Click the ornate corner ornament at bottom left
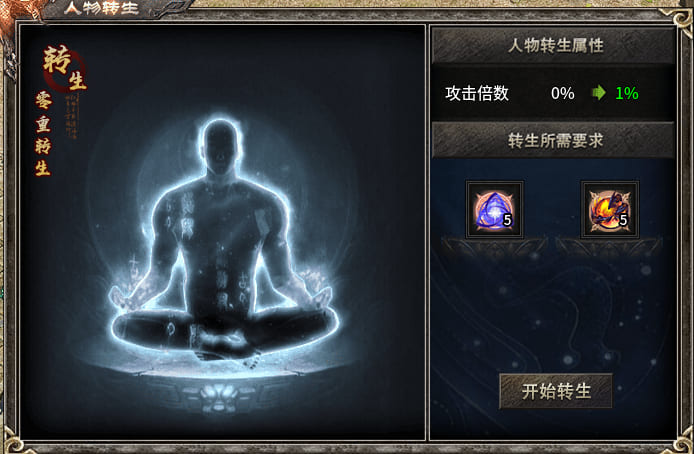This screenshot has height=454, width=694. pyautogui.click(x=12, y=440)
